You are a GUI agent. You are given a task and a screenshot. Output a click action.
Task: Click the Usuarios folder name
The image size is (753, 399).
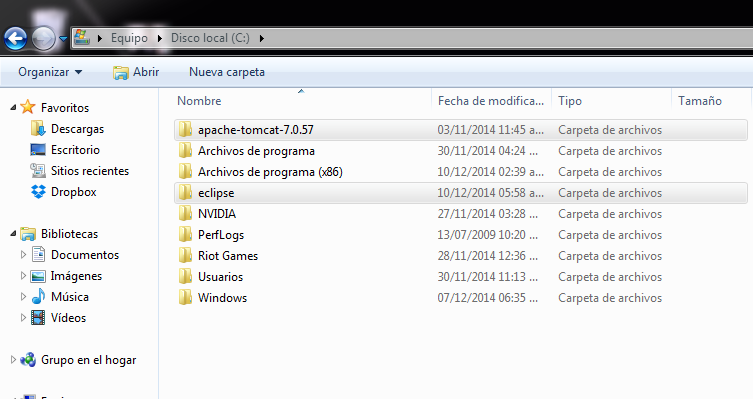(x=220, y=277)
